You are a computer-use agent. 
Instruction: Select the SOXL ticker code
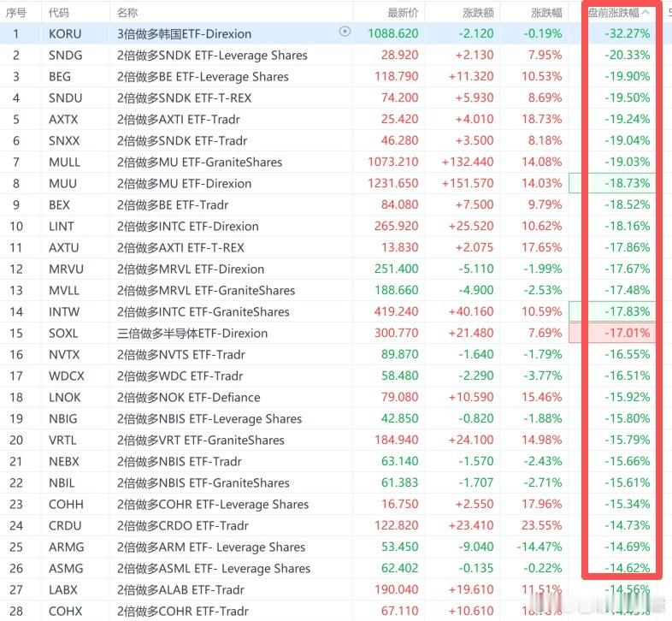(x=63, y=334)
